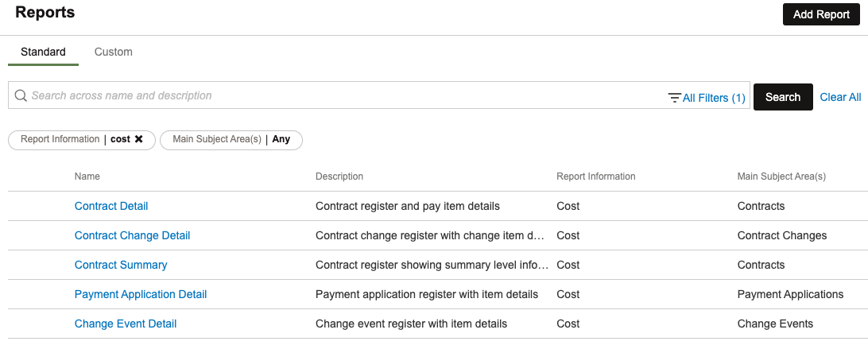Click the Main Subject Area(s) column header
The height and width of the screenshot is (345, 868).
pyautogui.click(x=781, y=176)
